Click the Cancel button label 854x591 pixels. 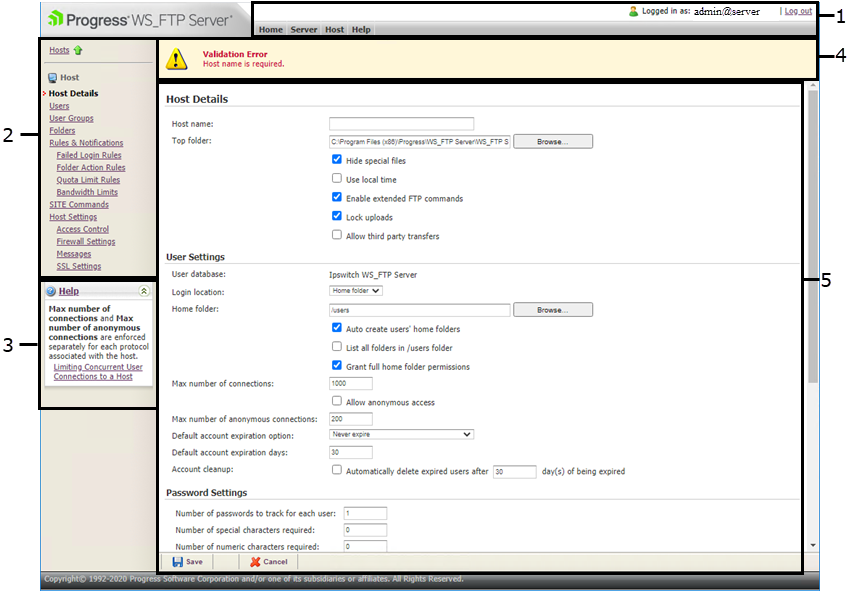click(275, 562)
